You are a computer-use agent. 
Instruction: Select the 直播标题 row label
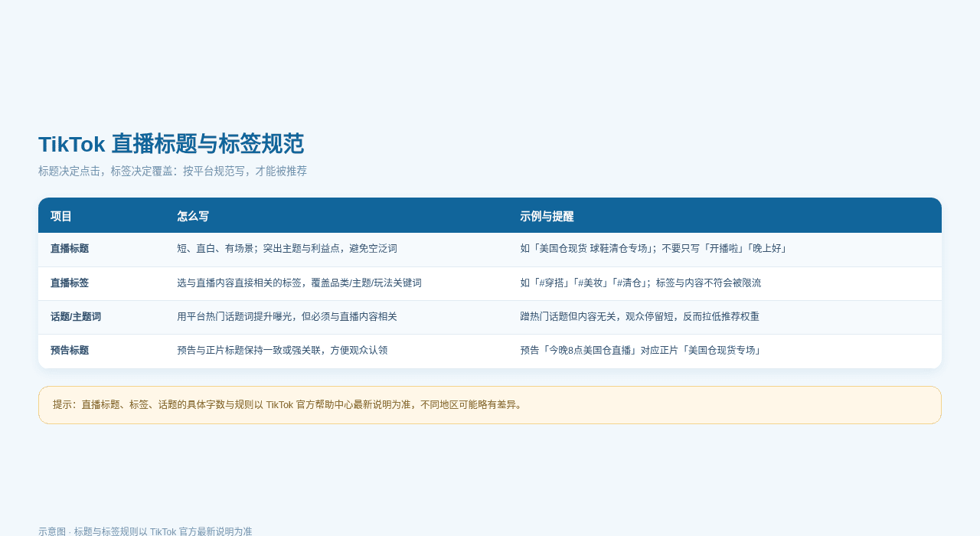coord(70,249)
